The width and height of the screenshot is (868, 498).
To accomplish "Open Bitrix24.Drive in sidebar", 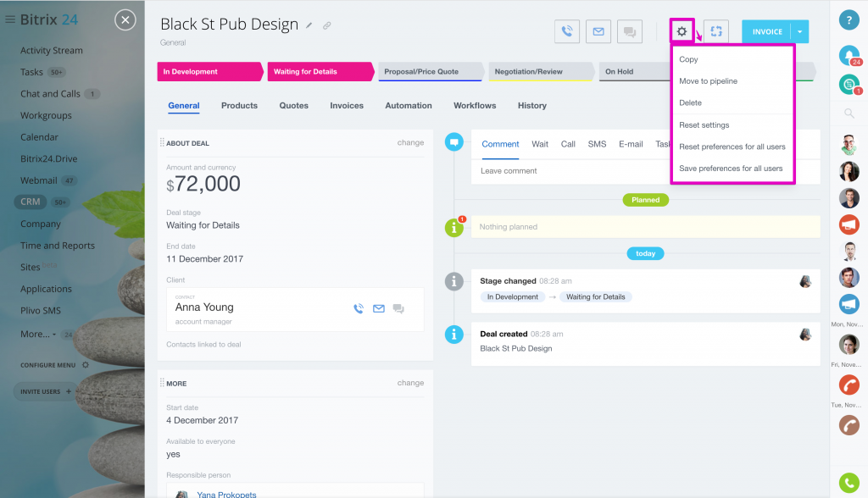I will tap(48, 159).
